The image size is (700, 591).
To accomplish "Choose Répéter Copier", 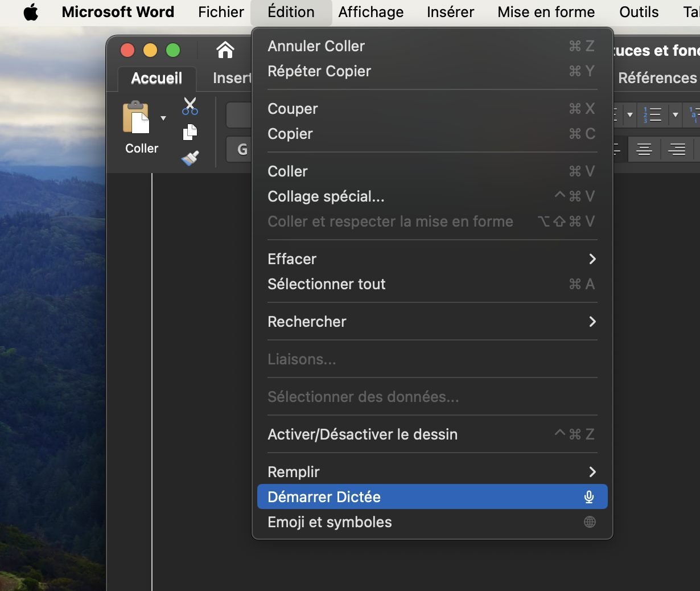I will click(432, 71).
